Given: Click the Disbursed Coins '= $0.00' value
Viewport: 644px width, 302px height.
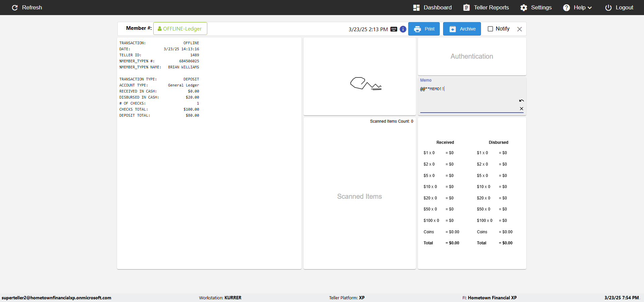Looking at the screenshot, I should coord(505,232).
